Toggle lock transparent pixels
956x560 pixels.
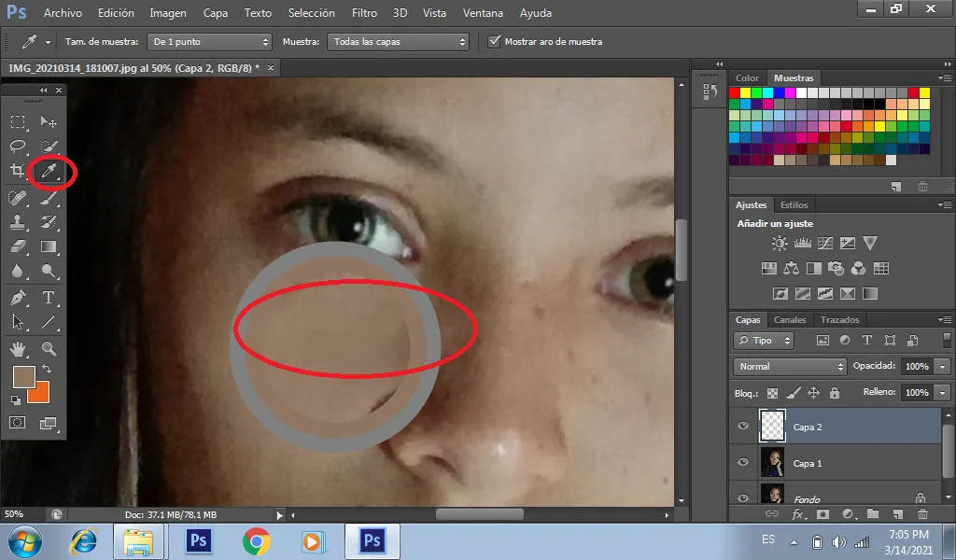click(772, 393)
